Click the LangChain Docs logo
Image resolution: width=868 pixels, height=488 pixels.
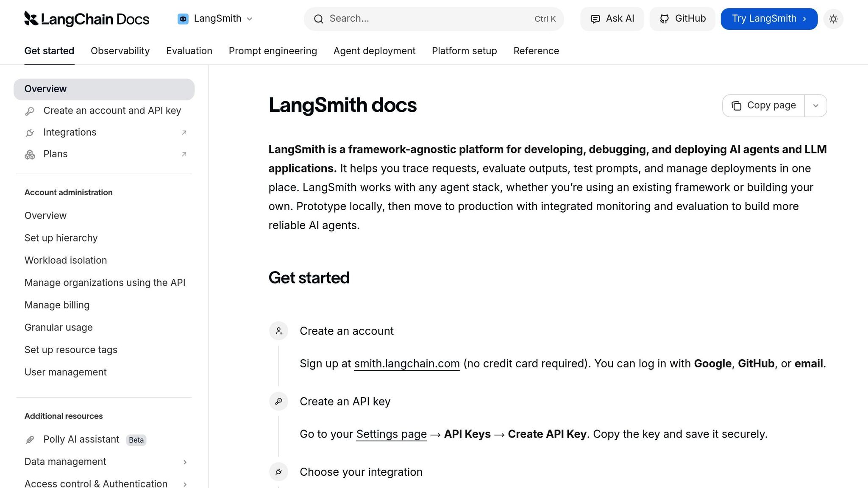(x=86, y=19)
